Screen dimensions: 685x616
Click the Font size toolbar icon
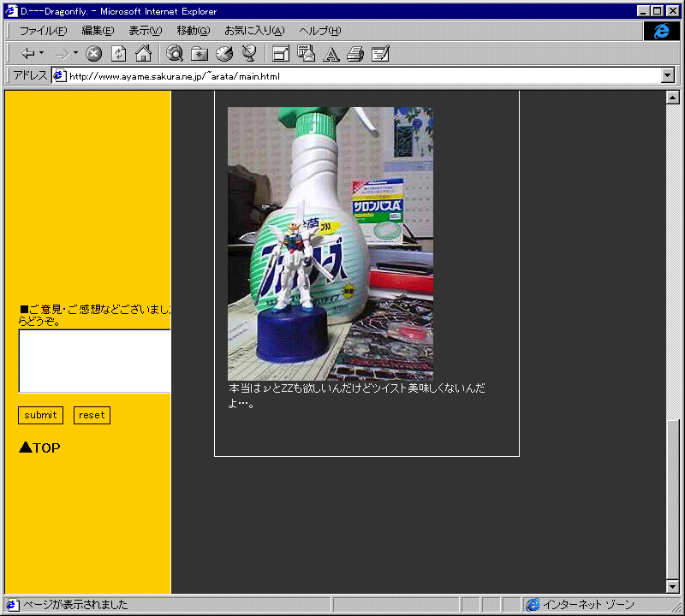pos(331,54)
